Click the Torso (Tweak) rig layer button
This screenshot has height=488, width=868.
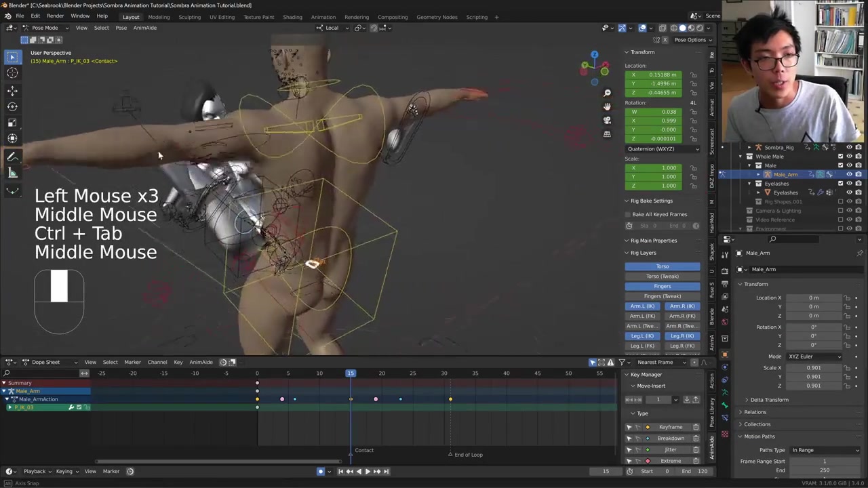(x=662, y=277)
